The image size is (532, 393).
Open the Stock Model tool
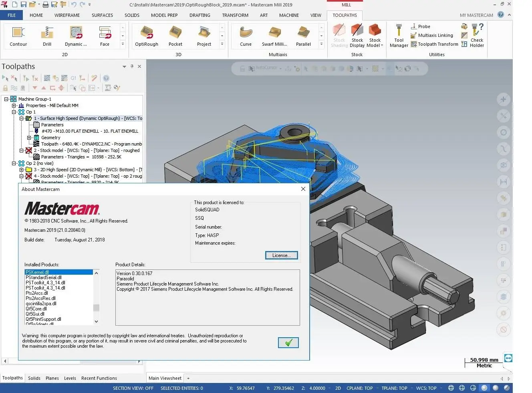pyautogui.click(x=375, y=36)
